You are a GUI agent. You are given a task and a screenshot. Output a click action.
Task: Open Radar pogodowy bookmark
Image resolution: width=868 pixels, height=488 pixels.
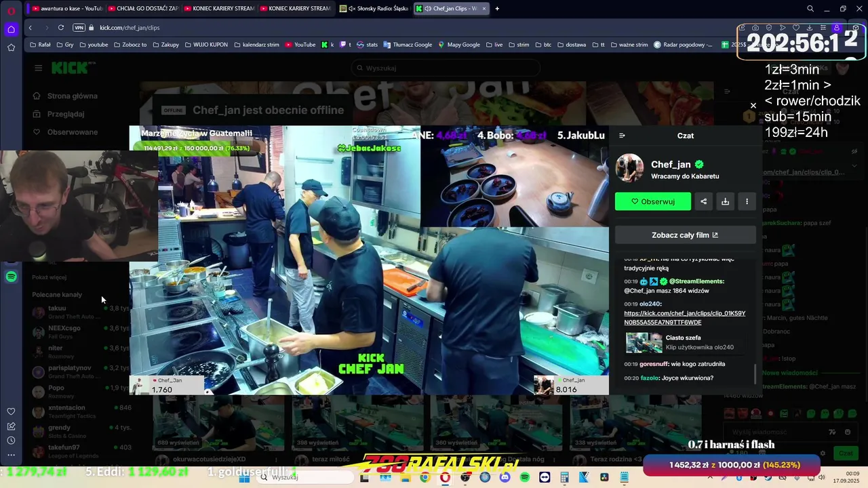(x=683, y=45)
